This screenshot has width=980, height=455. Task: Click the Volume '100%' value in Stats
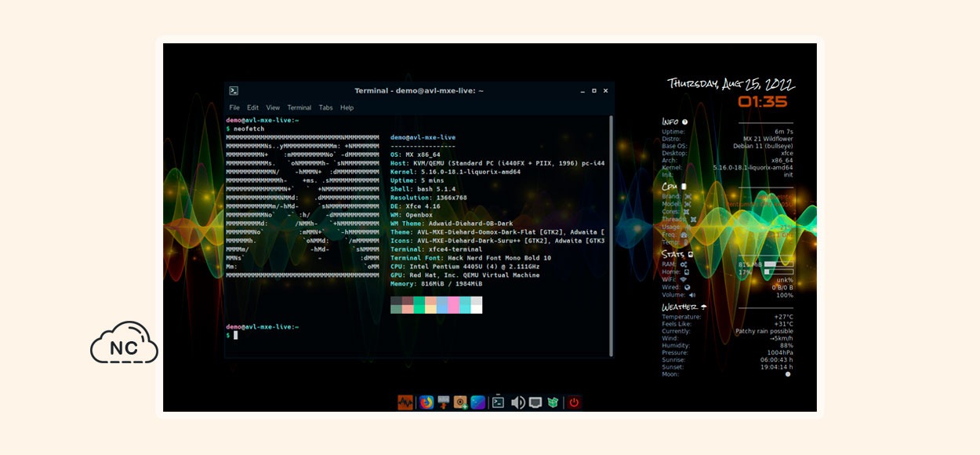[x=784, y=295]
